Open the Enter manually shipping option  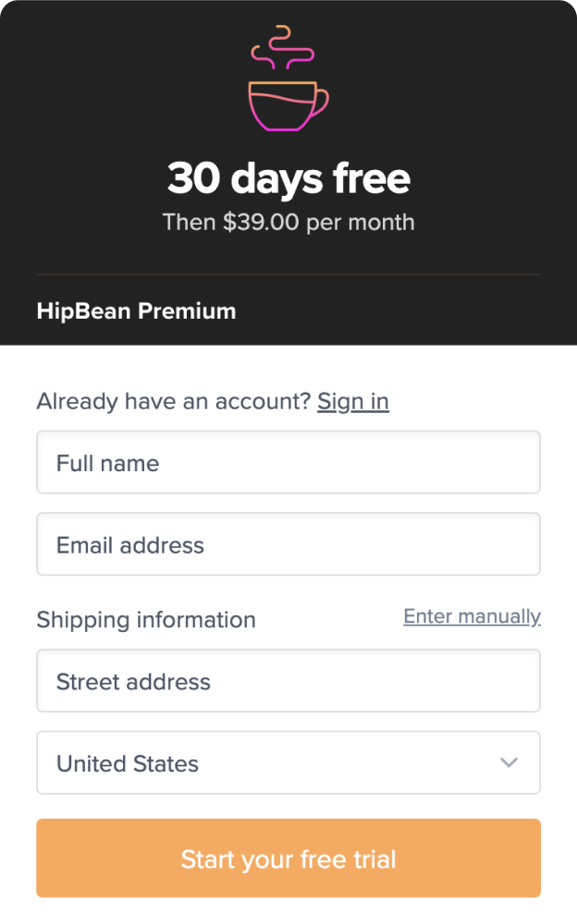tap(472, 616)
